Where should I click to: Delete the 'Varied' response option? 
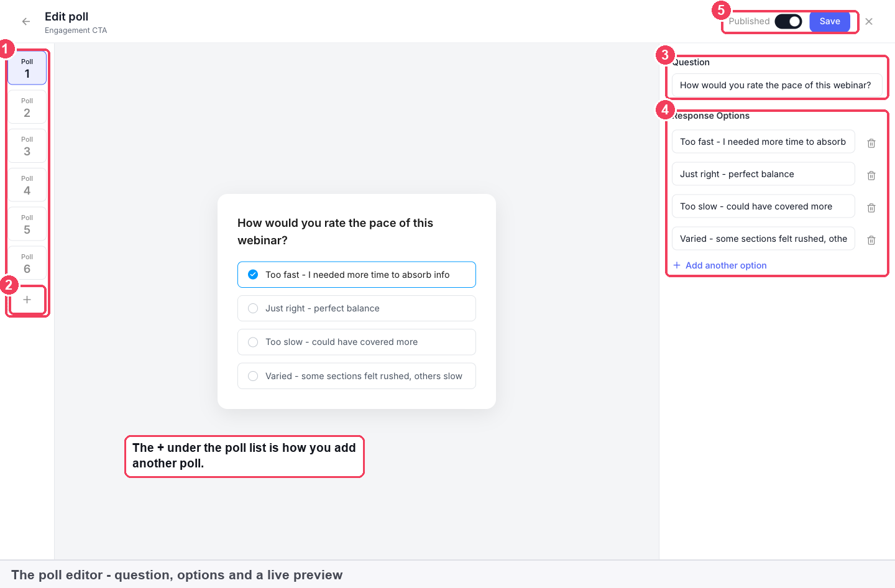(871, 240)
